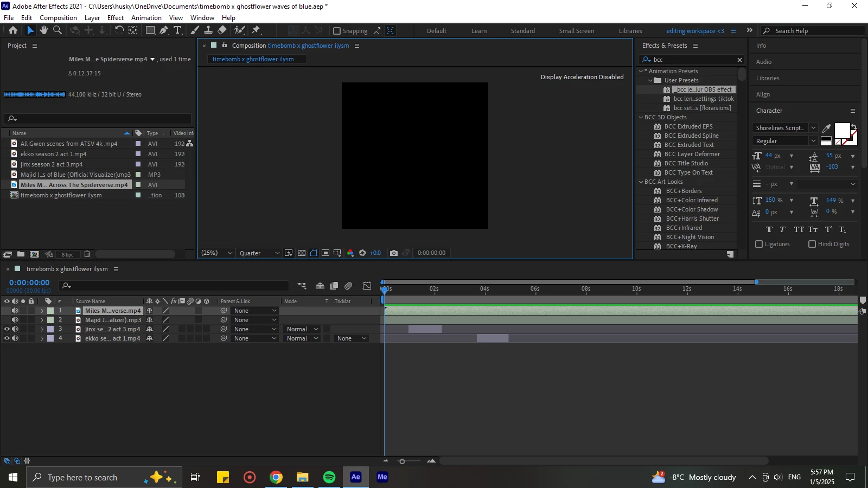This screenshot has width=868, height=488.
Task: Enable the Ligatures checkbox
Action: [x=759, y=244]
